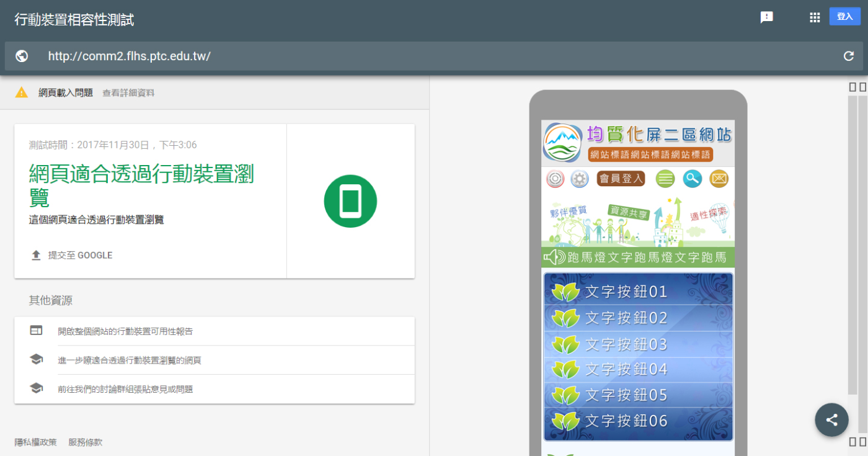Click the magnifier search icon in the phone preview
868x456 pixels.
click(x=692, y=179)
